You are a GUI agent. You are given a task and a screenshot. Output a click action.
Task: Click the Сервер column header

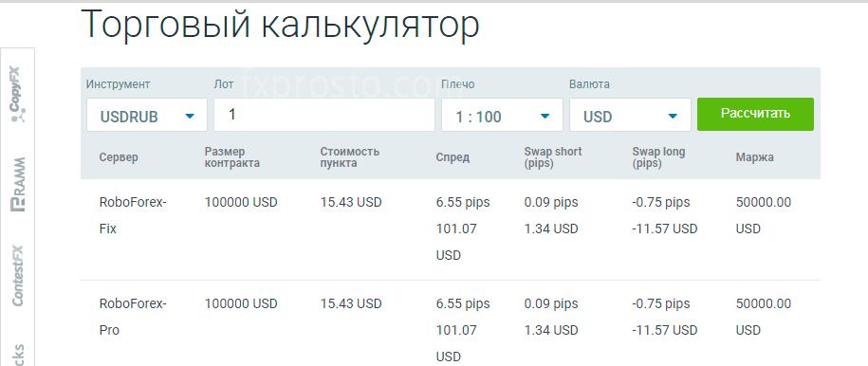119,157
